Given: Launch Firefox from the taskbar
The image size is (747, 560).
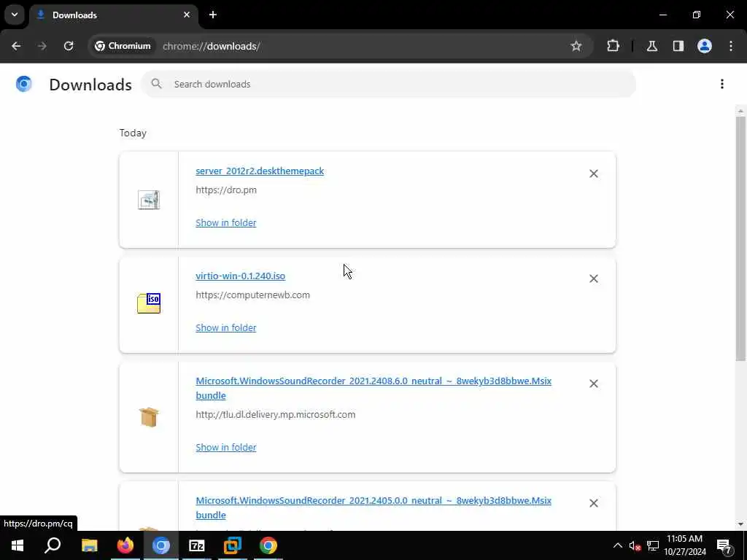Looking at the screenshot, I should [125, 545].
